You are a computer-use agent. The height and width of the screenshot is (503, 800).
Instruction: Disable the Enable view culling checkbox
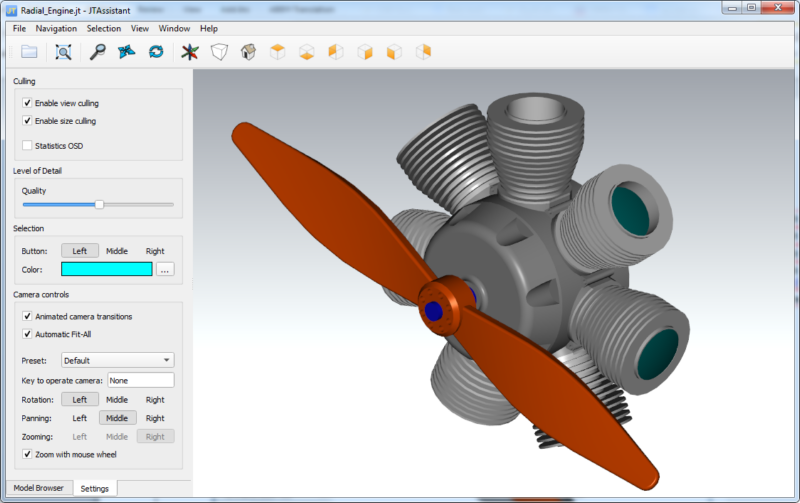click(27, 103)
